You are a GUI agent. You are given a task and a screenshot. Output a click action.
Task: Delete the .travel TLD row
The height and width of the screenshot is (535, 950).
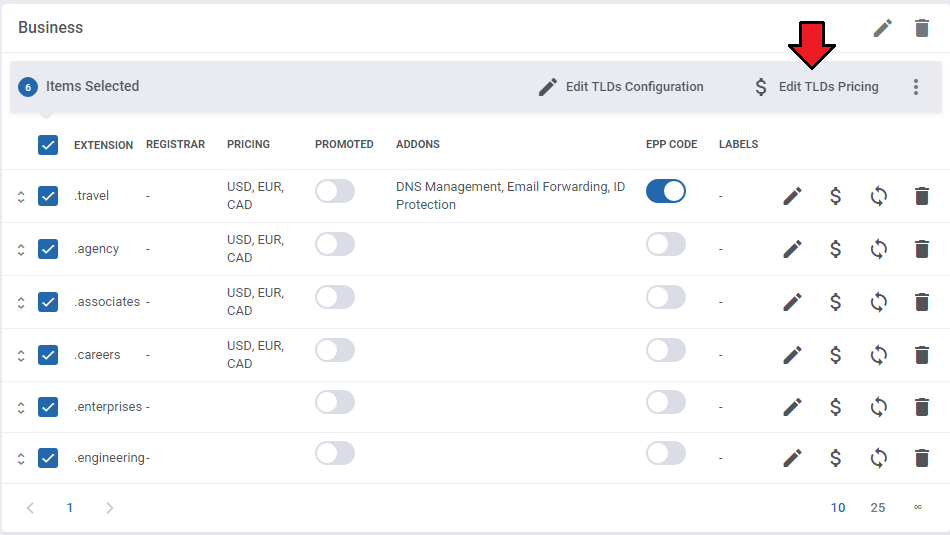922,196
